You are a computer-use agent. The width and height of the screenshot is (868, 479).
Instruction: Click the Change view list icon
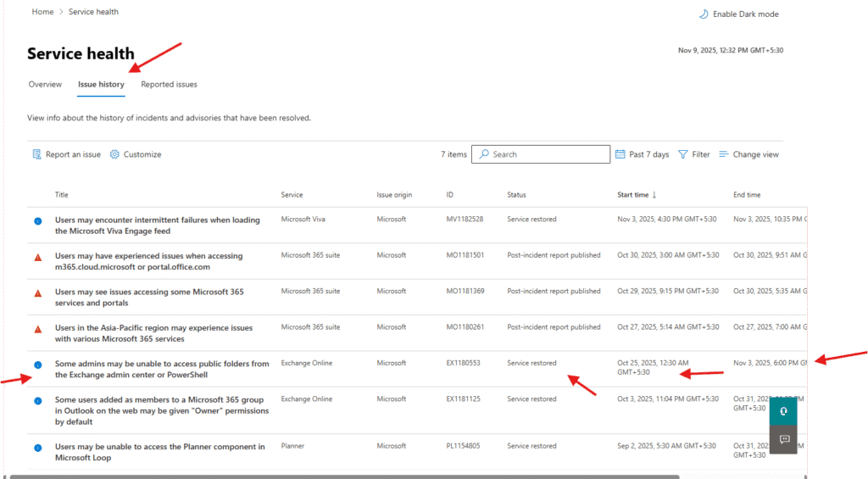click(724, 154)
